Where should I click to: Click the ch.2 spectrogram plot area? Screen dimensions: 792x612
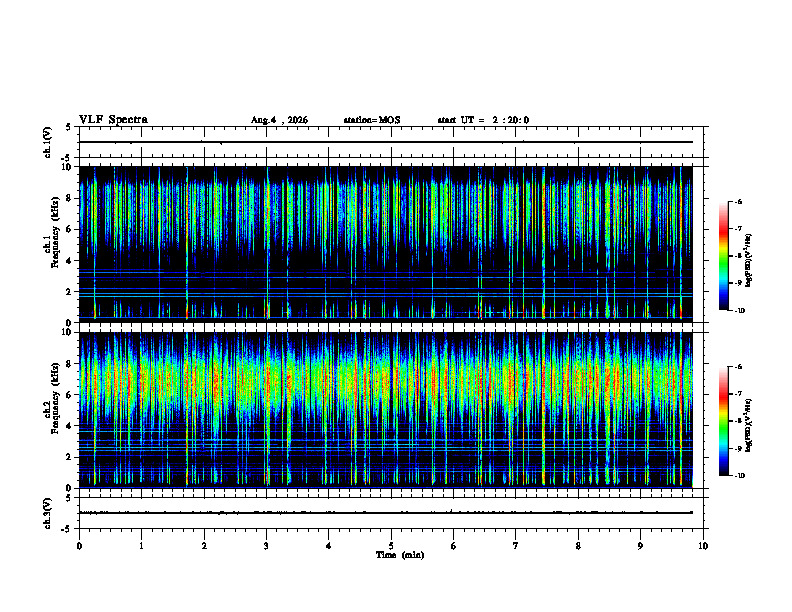386,410
